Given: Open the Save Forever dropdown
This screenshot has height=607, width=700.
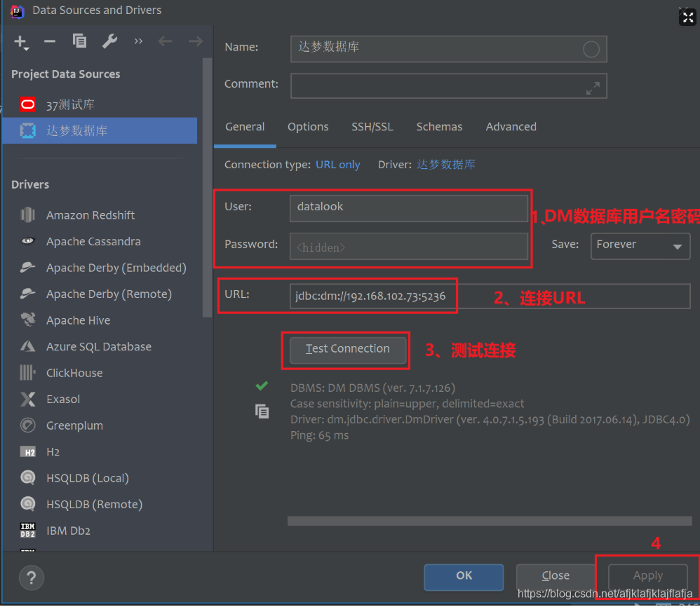Looking at the screenshot, I should coord(640,246).
